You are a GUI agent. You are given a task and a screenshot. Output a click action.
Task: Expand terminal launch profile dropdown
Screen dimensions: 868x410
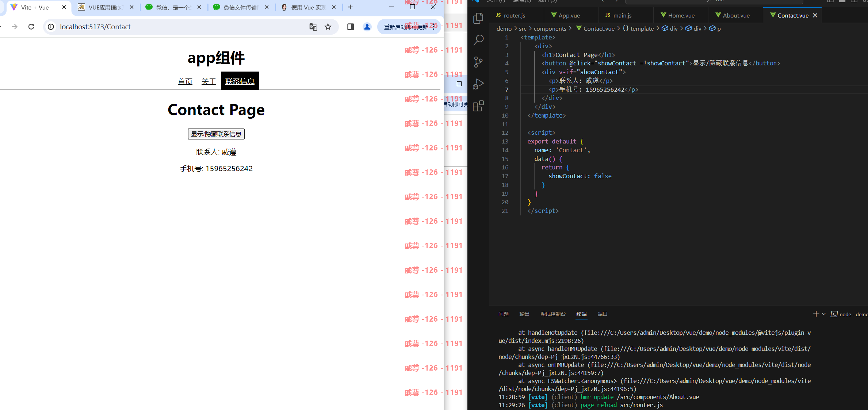[824, 314]
